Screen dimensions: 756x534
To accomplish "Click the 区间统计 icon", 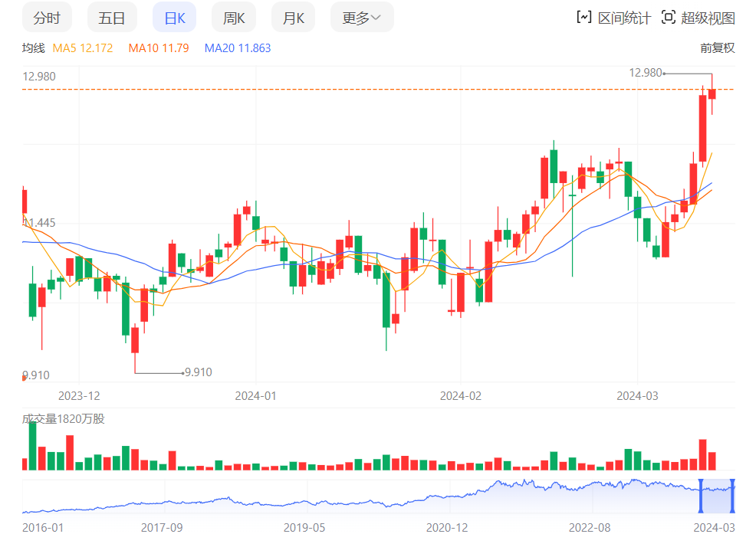I will (x=584, y=18).
